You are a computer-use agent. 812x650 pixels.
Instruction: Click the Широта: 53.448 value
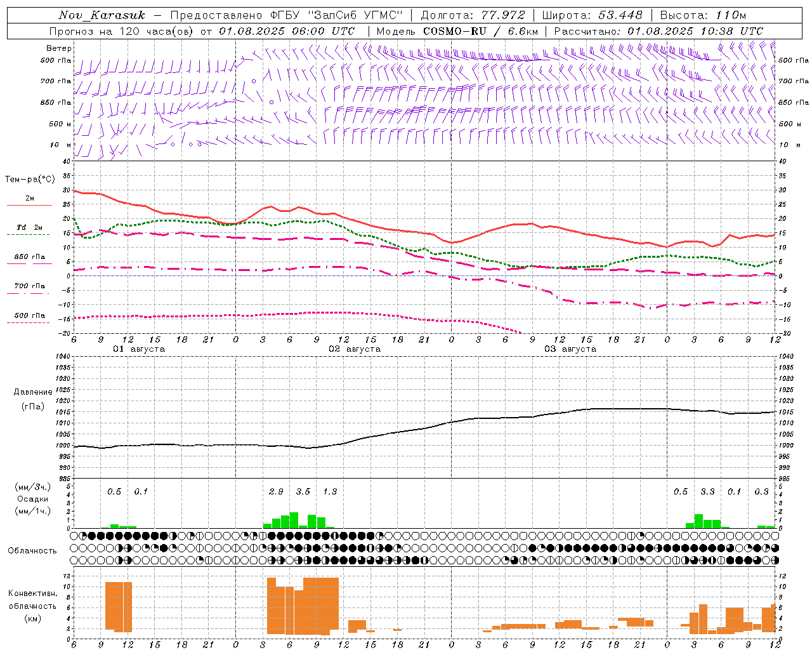pyautogui.click(x=592, y=15)
